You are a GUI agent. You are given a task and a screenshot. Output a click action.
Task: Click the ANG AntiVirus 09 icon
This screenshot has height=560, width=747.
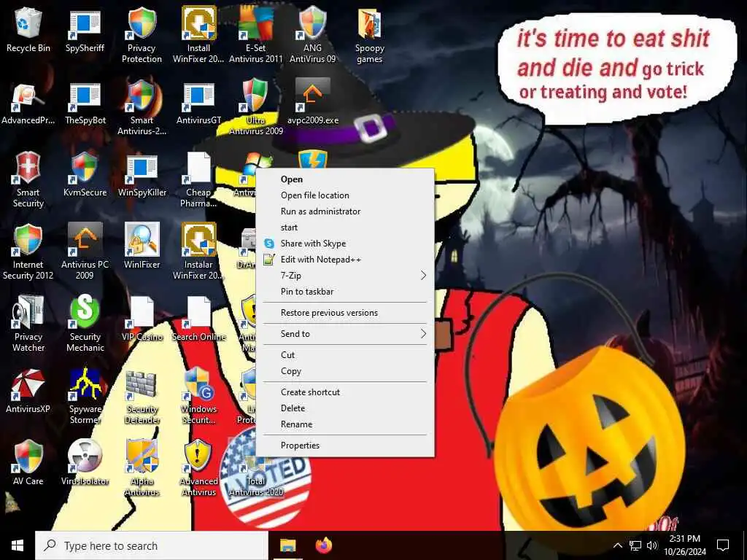312,23
